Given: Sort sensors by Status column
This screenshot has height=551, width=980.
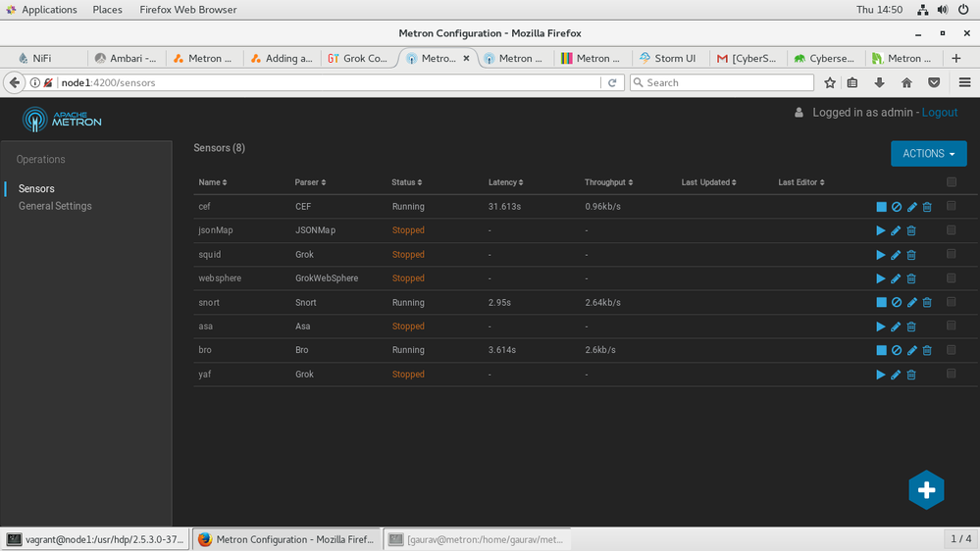Looking at the screenshot, I should (x=406, y=182).
